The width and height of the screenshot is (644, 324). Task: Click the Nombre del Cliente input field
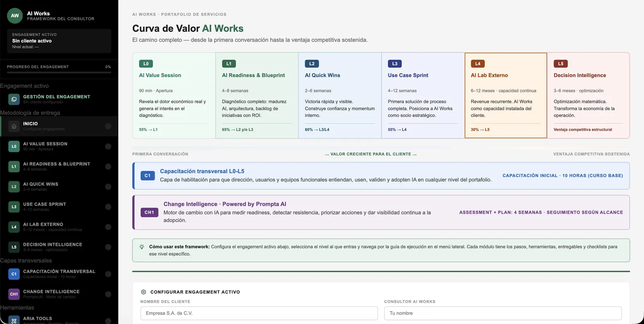(259, 313)
